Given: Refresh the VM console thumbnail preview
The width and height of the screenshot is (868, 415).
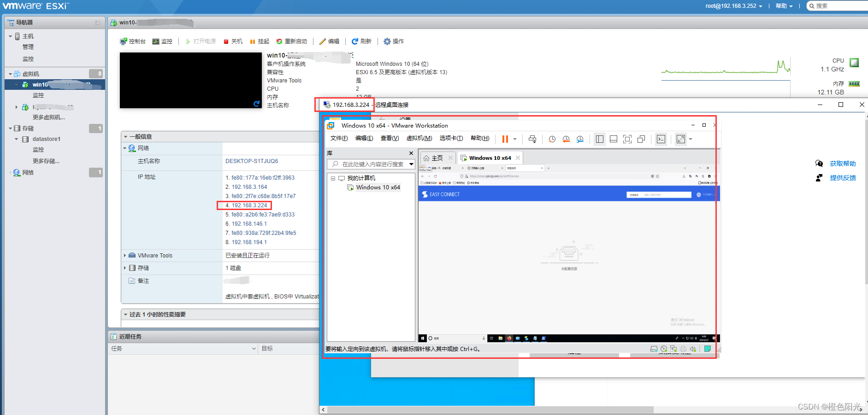Looking at the screenshot, I should click(x=256, y=104).
